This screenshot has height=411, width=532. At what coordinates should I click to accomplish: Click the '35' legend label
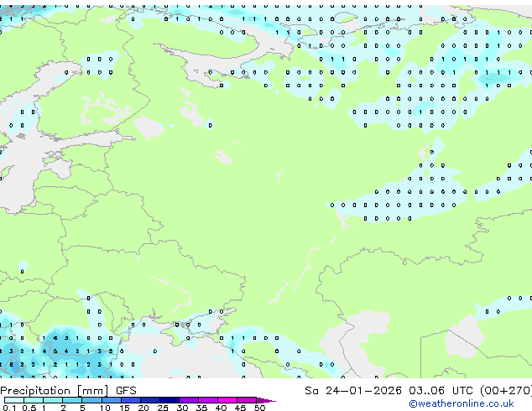coord(201,408)
